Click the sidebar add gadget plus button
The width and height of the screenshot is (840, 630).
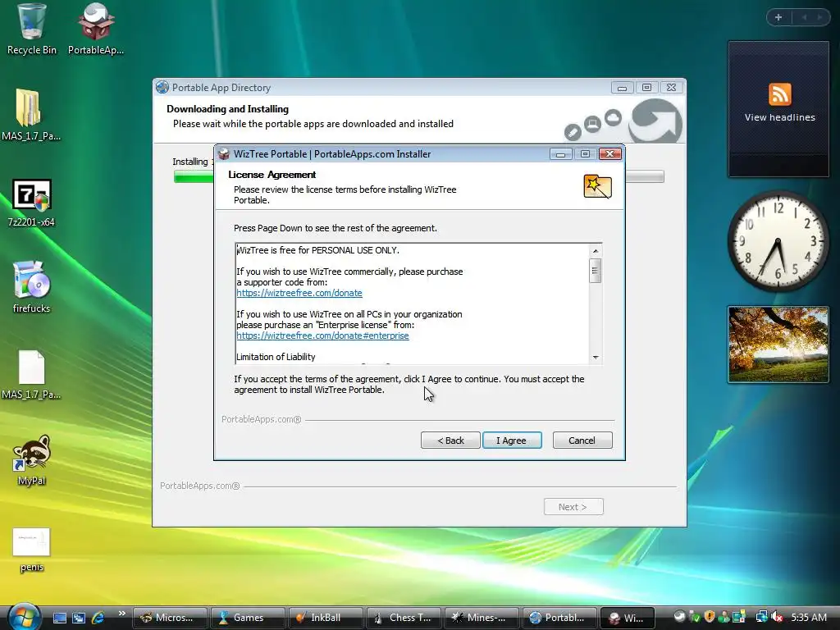coord(778,17)
